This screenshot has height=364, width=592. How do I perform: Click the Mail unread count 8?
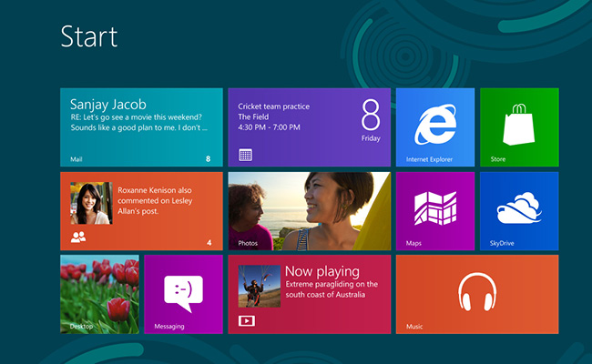208,159
